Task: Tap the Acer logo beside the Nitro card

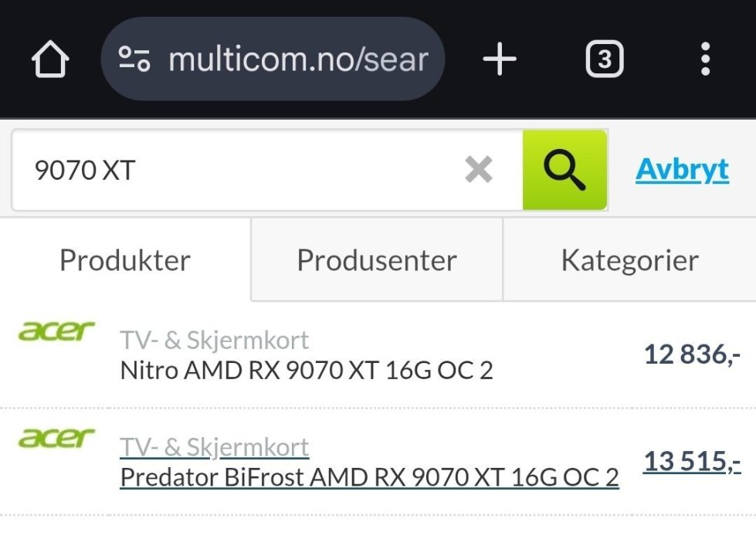Action: [x=56, y=331]
